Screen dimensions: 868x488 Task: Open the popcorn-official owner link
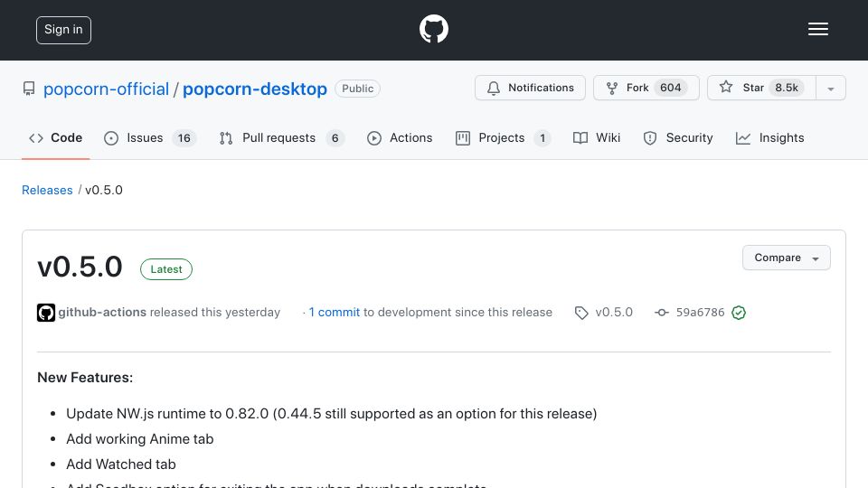[x=106, y=89]
